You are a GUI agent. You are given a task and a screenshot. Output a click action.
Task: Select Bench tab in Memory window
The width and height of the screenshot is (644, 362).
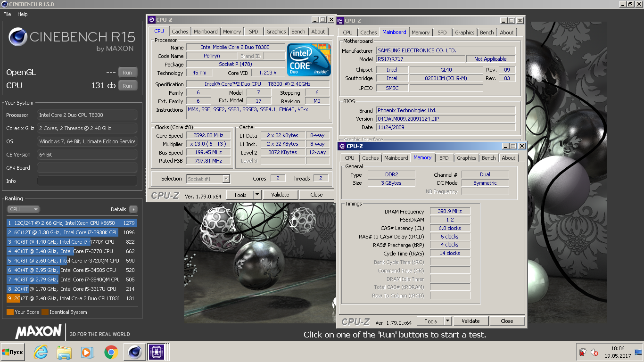(x=489, y=158)
